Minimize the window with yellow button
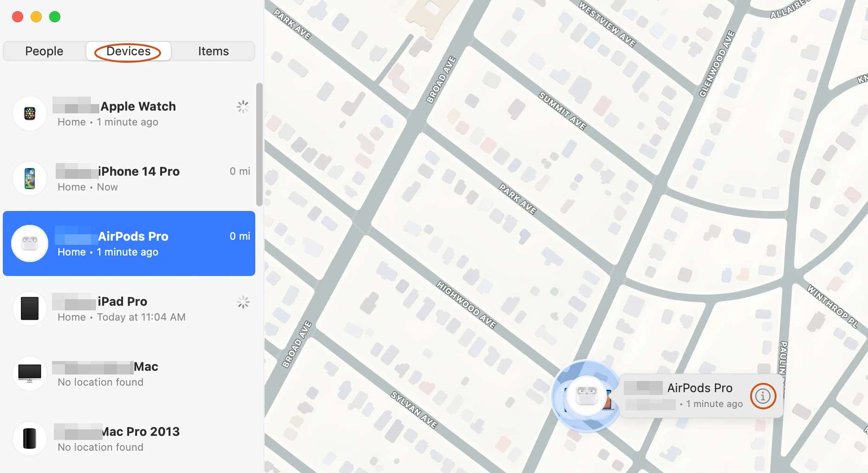 tap(36, 17)
